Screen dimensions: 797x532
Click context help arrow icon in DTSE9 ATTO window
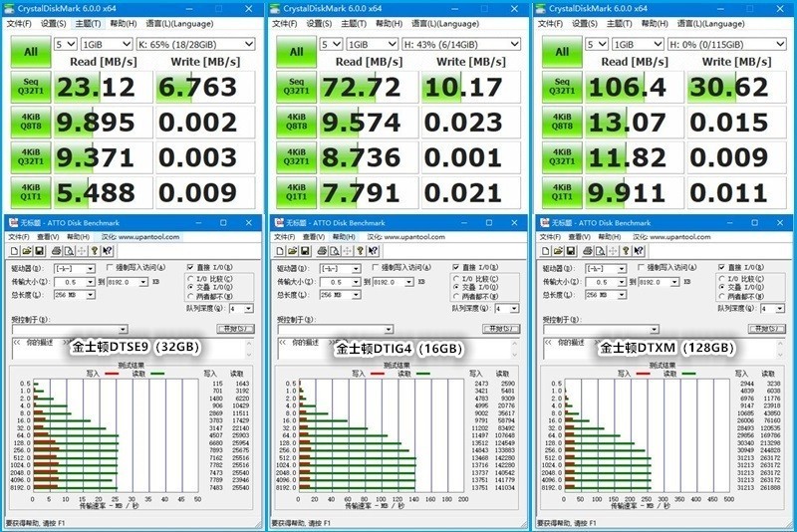tap(107, 250)
